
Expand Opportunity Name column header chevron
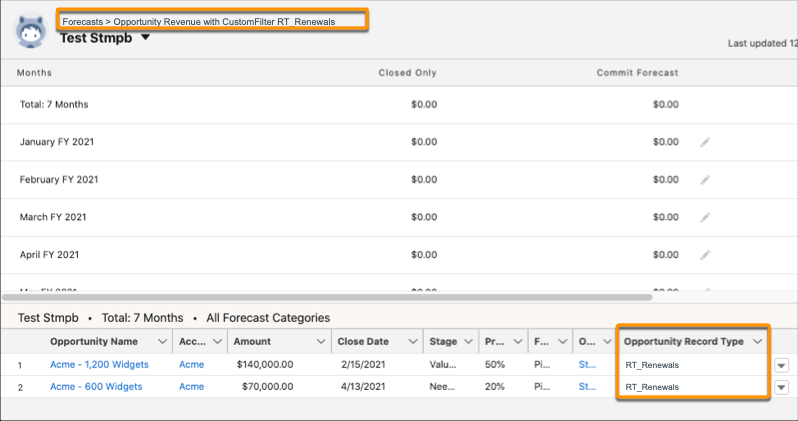pyautogui.click(x=161, y=342)
